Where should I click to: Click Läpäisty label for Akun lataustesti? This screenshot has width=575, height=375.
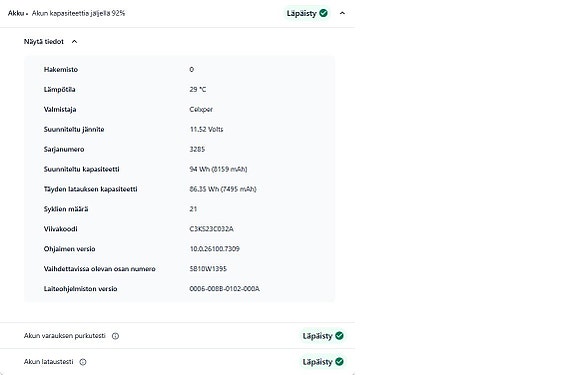coord(317,362)
